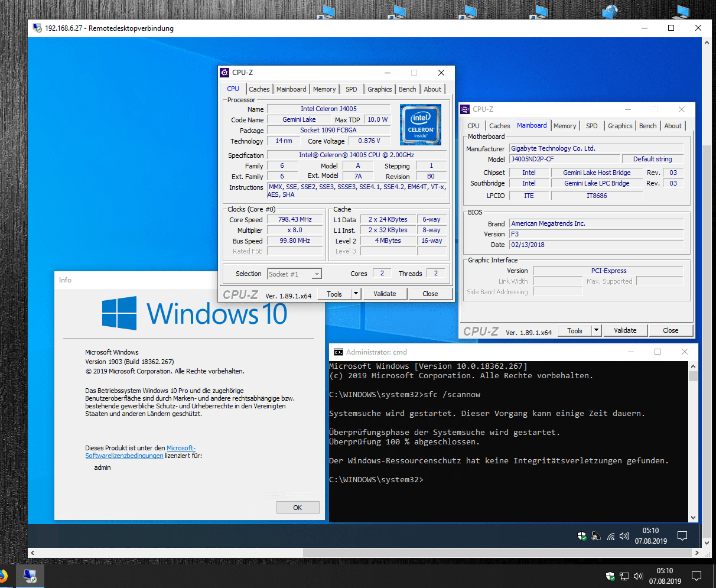Open About tab in the back CPU-Z window
Viewport: 716px width, 588px height.
click(x=673, y=126)
